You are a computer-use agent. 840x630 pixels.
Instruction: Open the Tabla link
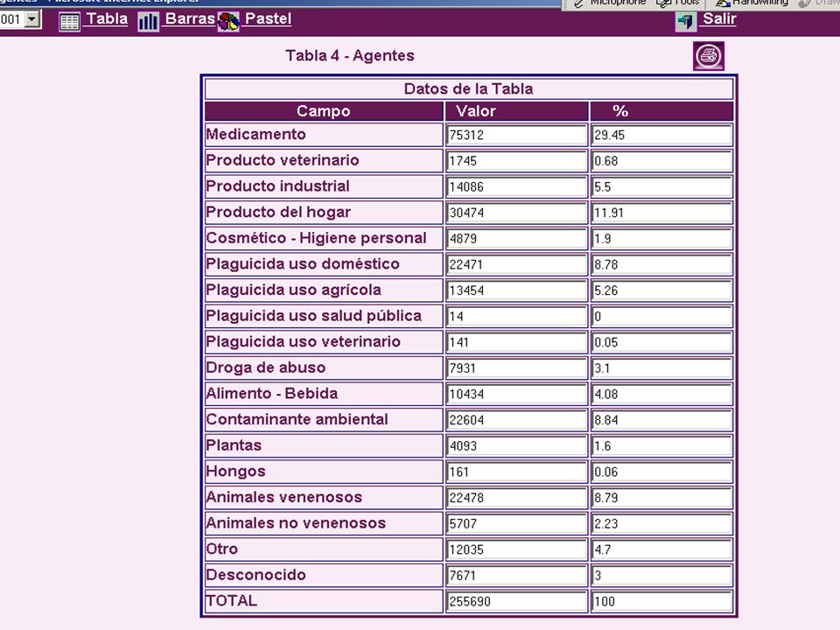click(107, 18)
